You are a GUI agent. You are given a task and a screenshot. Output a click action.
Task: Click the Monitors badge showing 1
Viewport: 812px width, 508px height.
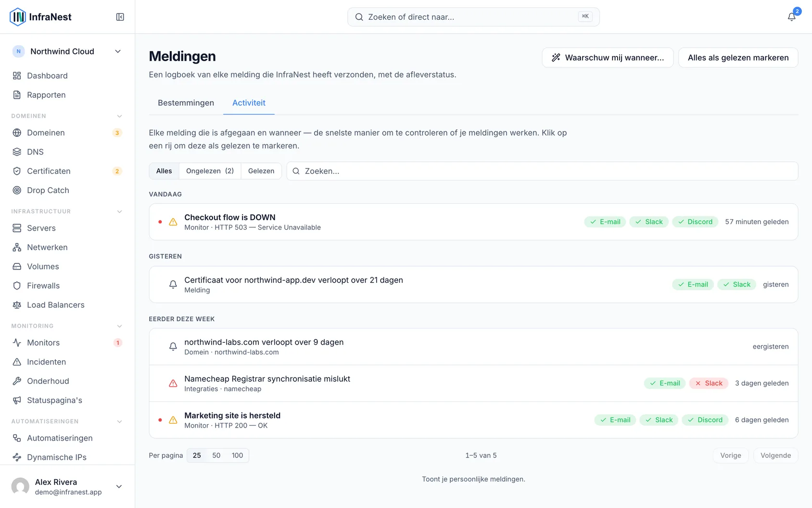(x=117, y=343)
